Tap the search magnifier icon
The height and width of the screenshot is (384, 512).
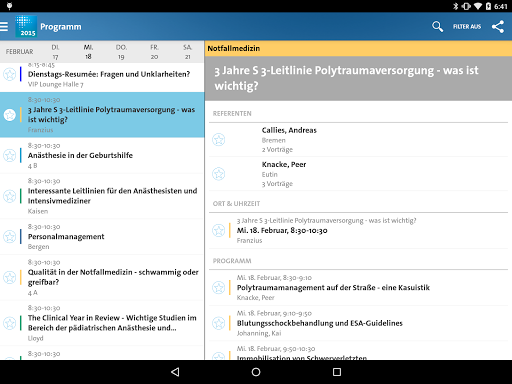pos(437,26)
